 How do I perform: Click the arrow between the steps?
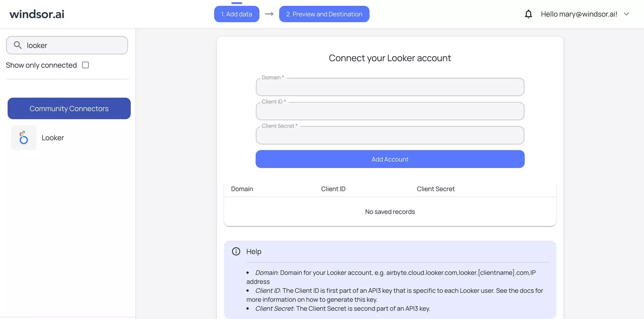point(269,14)
